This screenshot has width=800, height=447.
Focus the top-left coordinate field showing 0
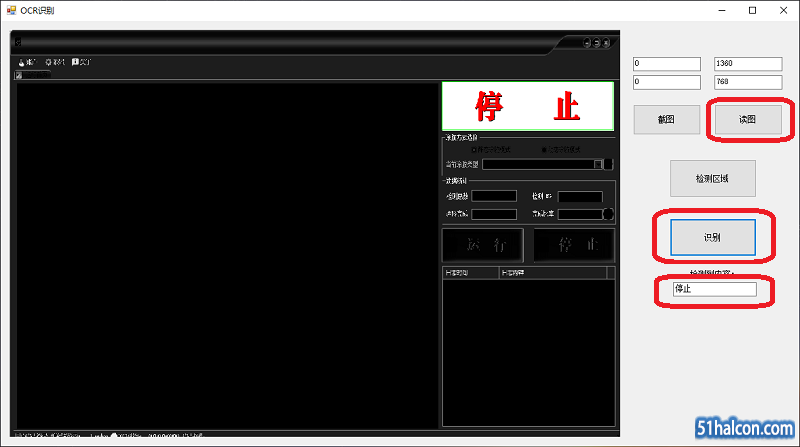pyautogui.click(x=667, y=64)
